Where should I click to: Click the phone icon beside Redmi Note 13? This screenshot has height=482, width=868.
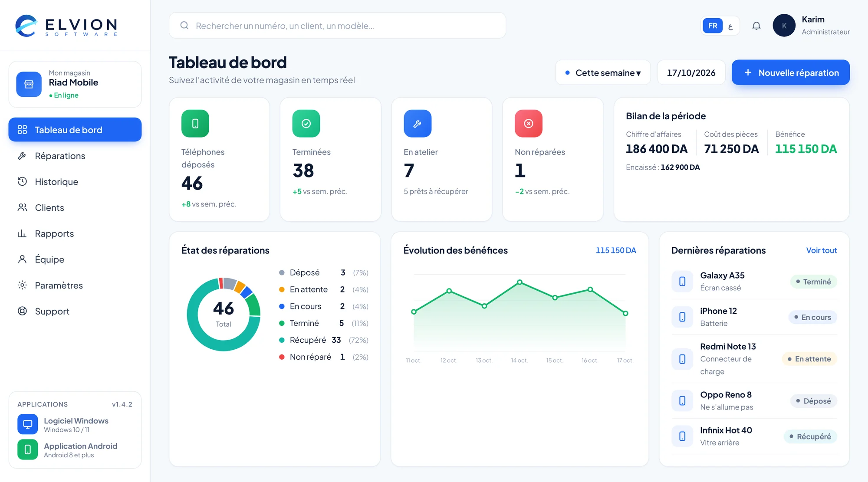pyautogui.click(x=682, y=359)
